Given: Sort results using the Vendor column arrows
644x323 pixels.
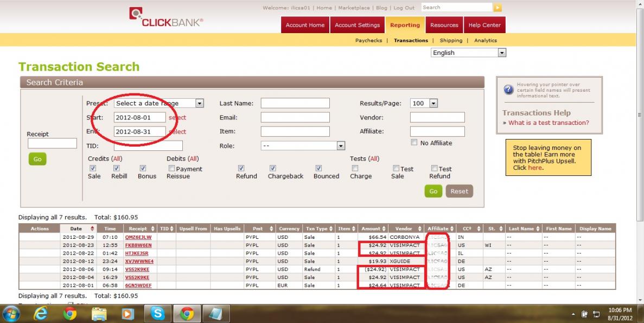Looking at the screenshot, I should point(419,229).
